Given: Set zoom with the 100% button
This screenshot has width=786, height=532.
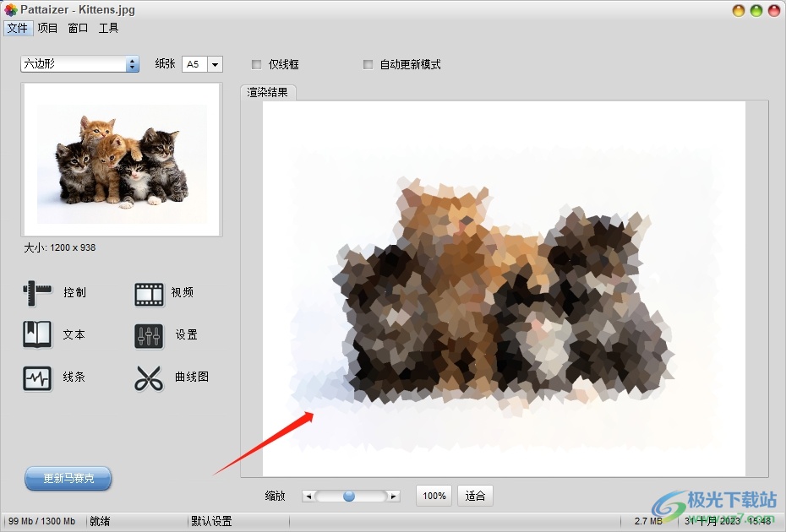Looking at the screenshot, I should click(x=434, y=496).
